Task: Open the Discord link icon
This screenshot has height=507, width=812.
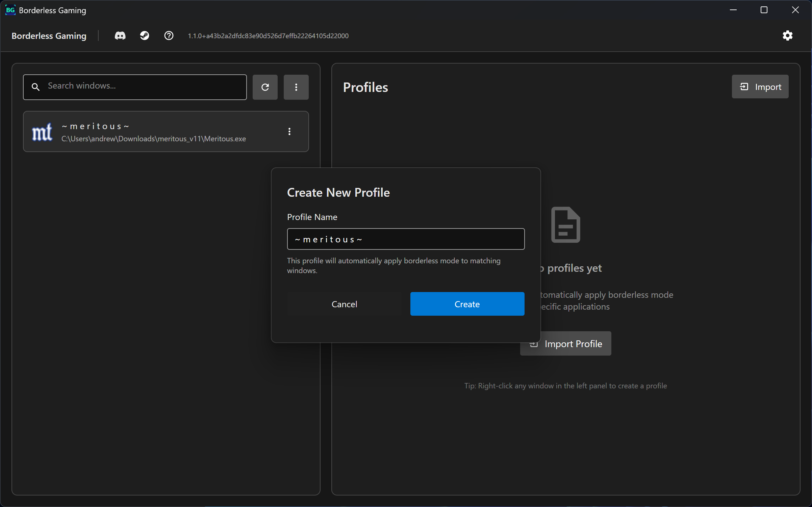Action: (x=120, y=35)
